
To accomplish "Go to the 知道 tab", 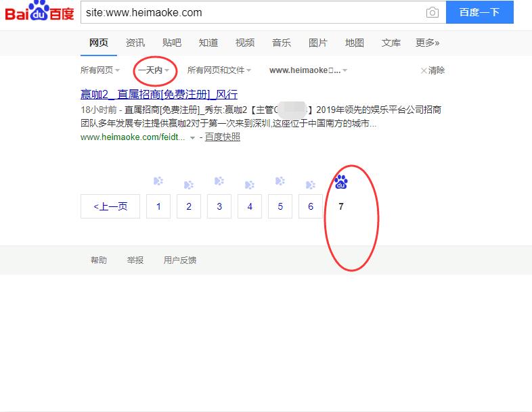I will click(x=208, y=43).
